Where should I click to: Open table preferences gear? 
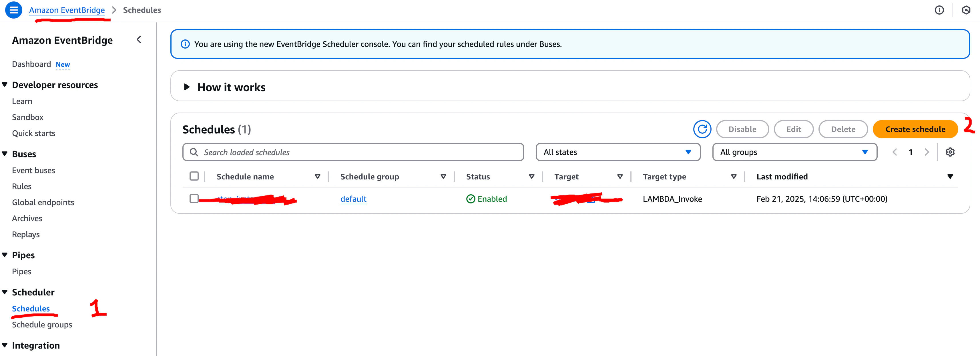click(950, 152)
